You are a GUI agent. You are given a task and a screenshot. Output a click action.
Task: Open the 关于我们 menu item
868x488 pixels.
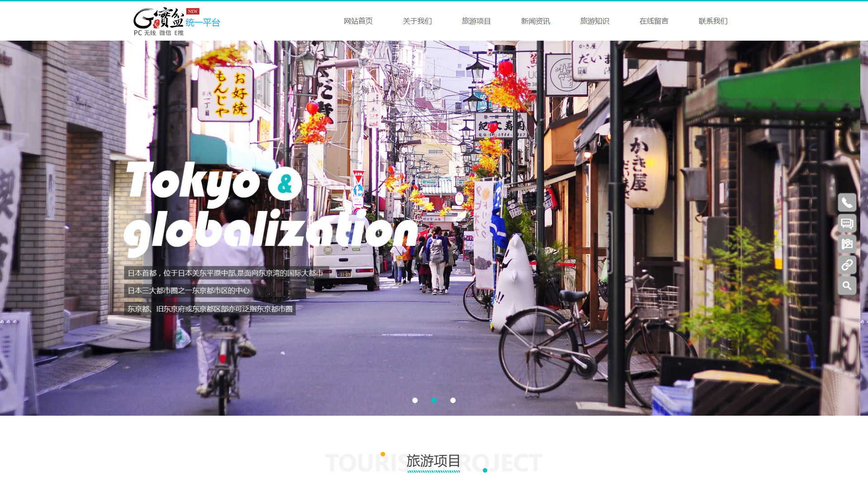[417, 21]
